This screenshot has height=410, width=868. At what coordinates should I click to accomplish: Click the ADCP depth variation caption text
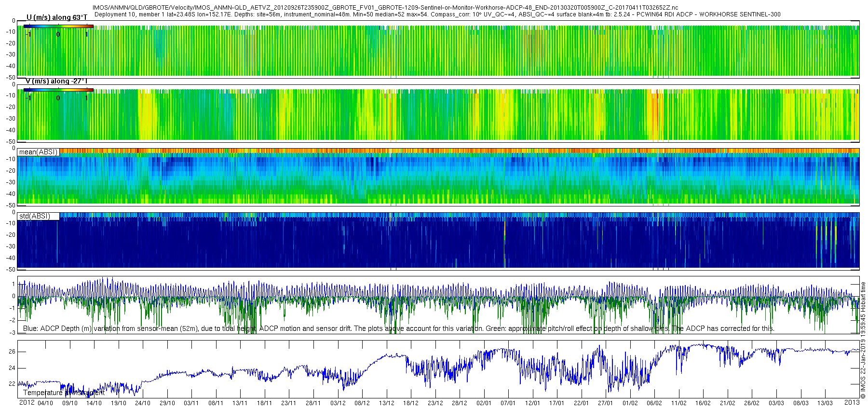[x=398, y=328]
